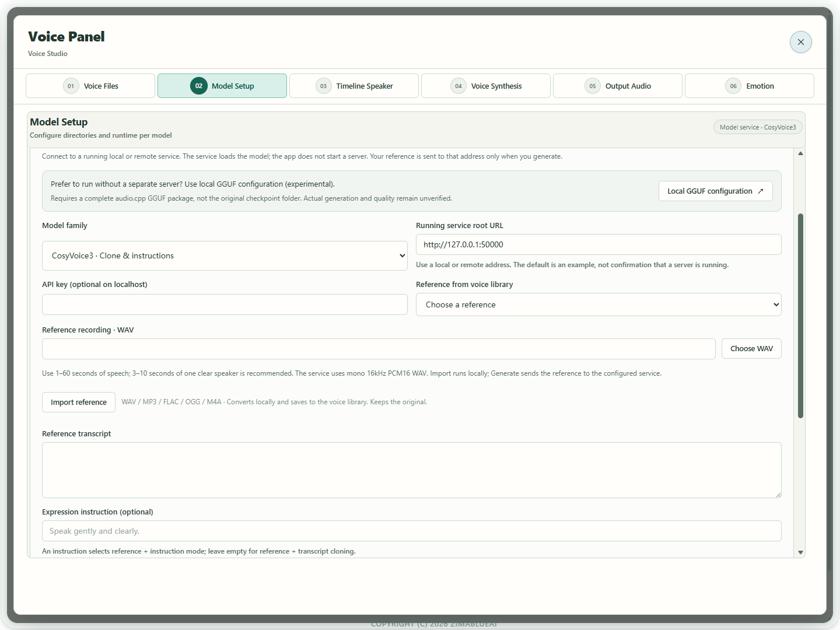Click the Reference from voice library label

464,285
